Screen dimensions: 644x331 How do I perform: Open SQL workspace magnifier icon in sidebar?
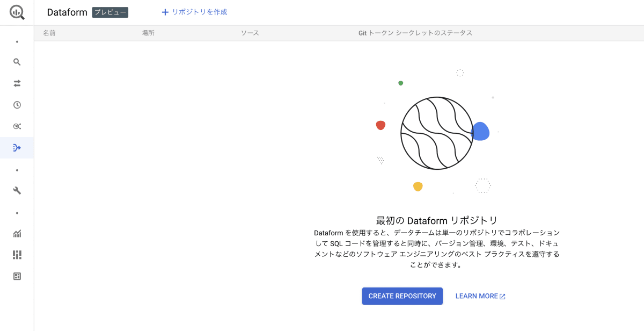pyautogui.click(x=17, y=62)
